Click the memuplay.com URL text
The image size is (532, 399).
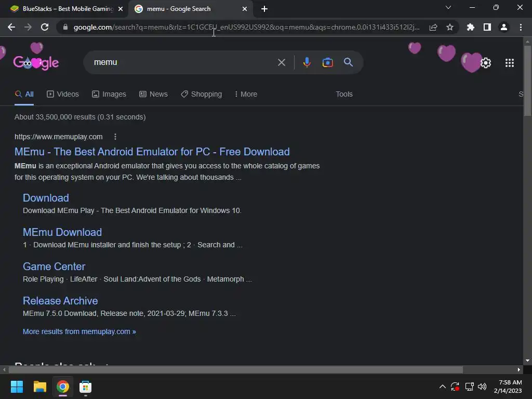coord(58,137)
